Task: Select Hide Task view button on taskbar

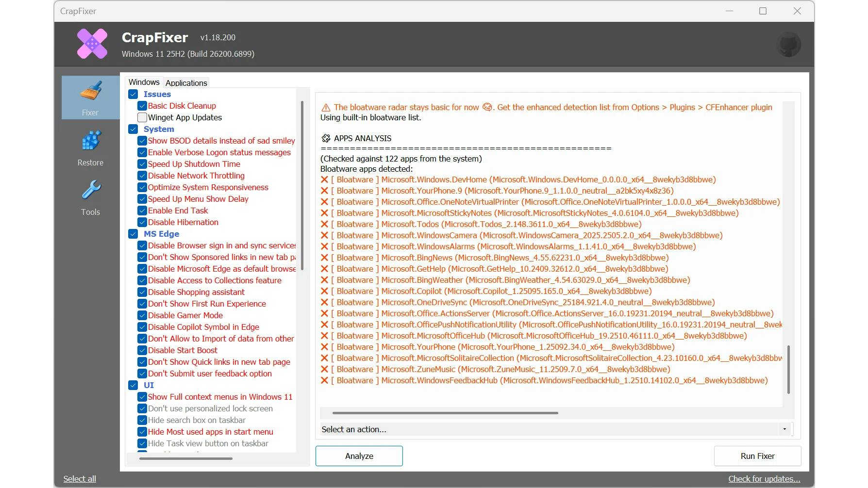Action: 208,443
